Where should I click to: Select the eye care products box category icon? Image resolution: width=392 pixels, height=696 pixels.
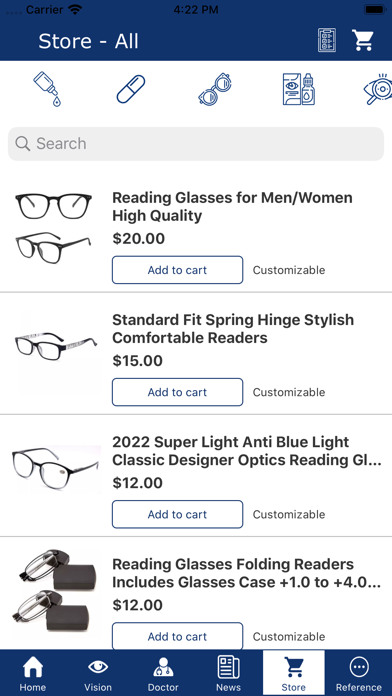(299, 89)
